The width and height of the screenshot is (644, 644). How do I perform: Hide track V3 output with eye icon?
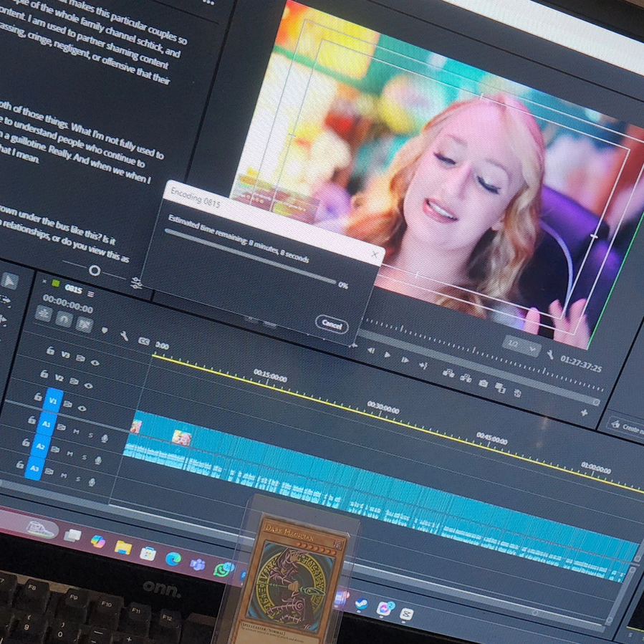[95, 362]
